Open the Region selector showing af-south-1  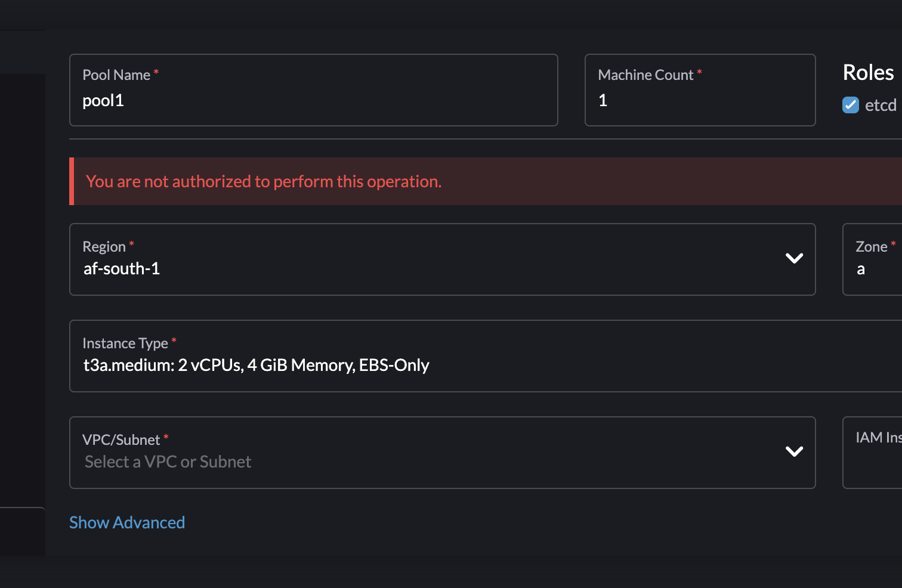click(x=418, y=259)
